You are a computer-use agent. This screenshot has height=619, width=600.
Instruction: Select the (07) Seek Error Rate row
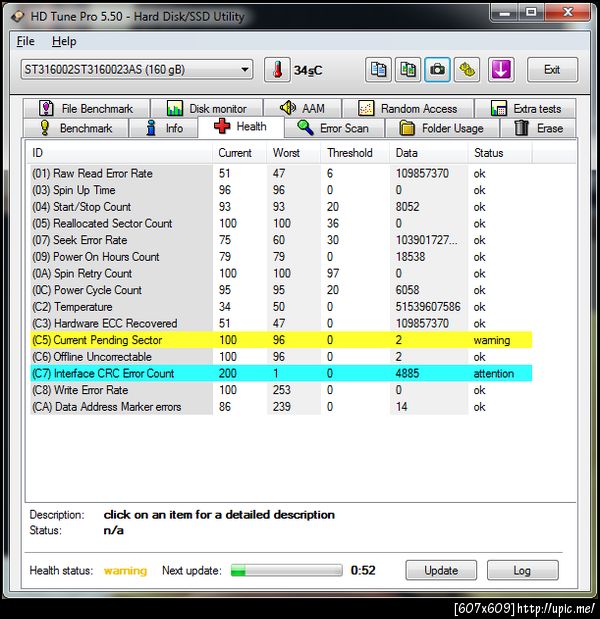click(281, 240)
